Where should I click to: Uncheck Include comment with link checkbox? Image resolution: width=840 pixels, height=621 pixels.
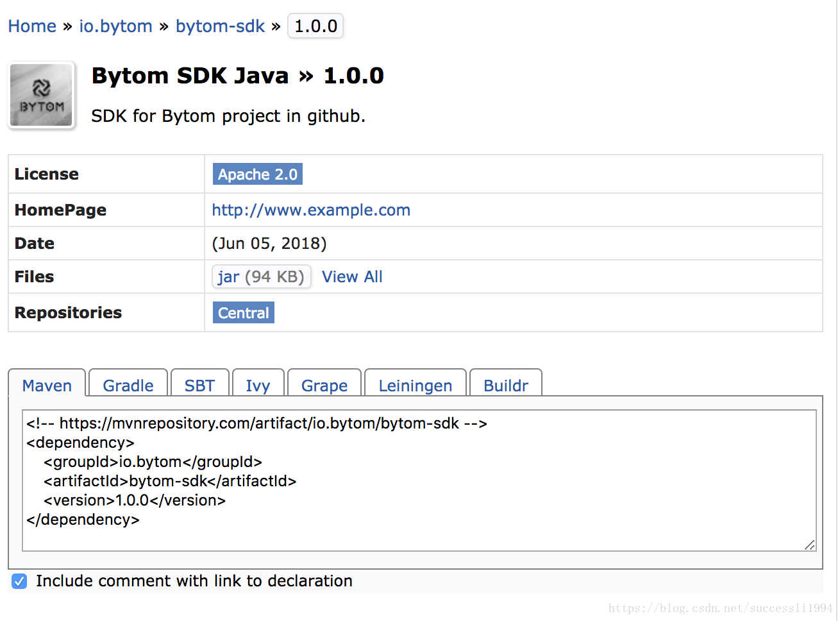pos(19,581)
